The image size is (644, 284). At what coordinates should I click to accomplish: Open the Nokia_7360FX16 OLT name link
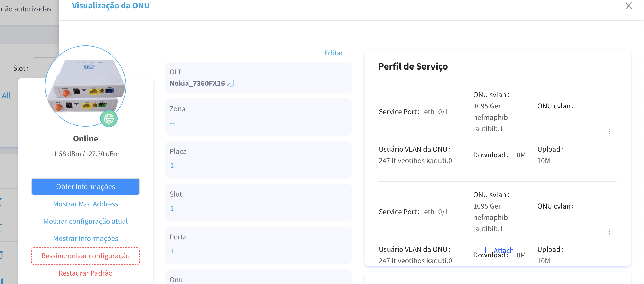coord(197,83)
